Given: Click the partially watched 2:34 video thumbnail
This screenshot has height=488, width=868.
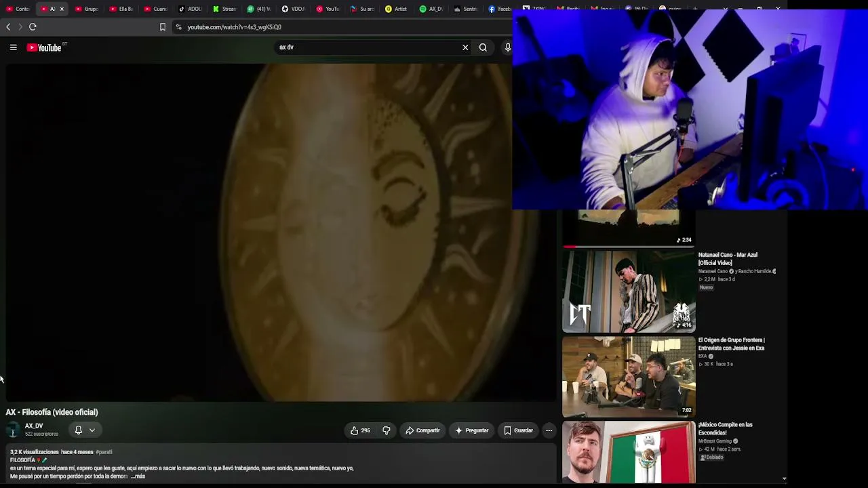Looking at the screenshot, I should pyautogui.click(x=629, y=228).
